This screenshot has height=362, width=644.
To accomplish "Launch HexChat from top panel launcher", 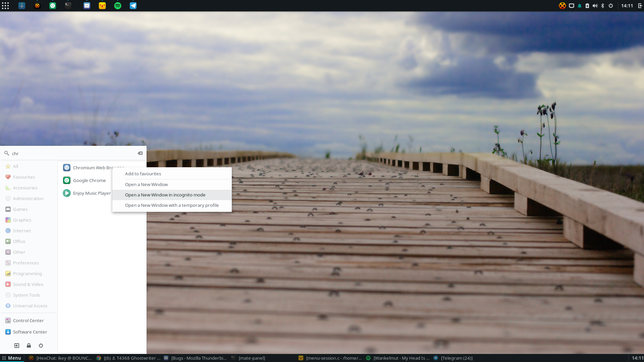I will 37,6.
